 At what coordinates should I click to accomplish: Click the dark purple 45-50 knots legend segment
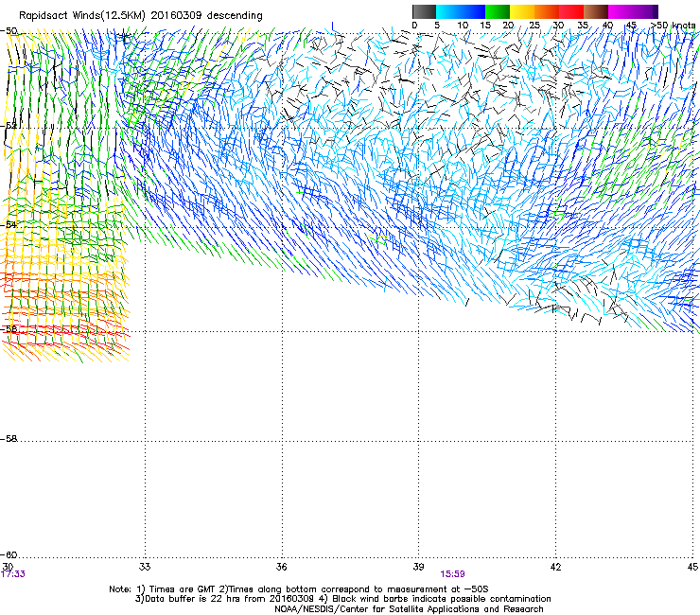[x=645, y=11]
